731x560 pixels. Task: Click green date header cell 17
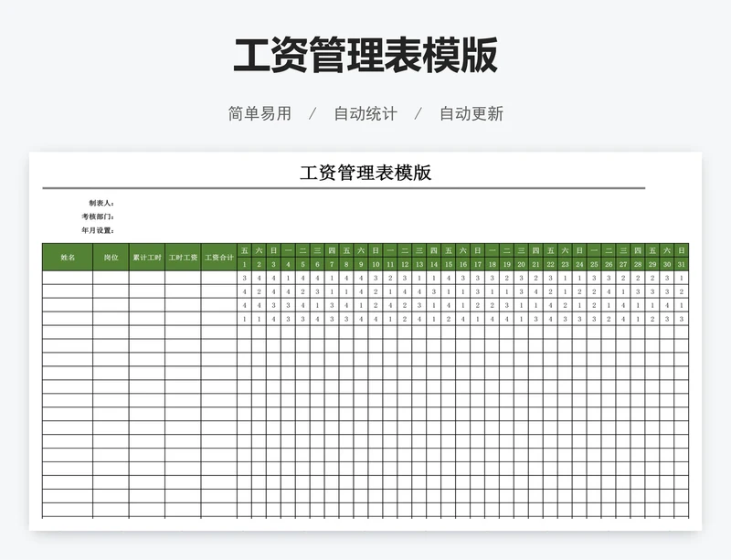tap(477, 264)
